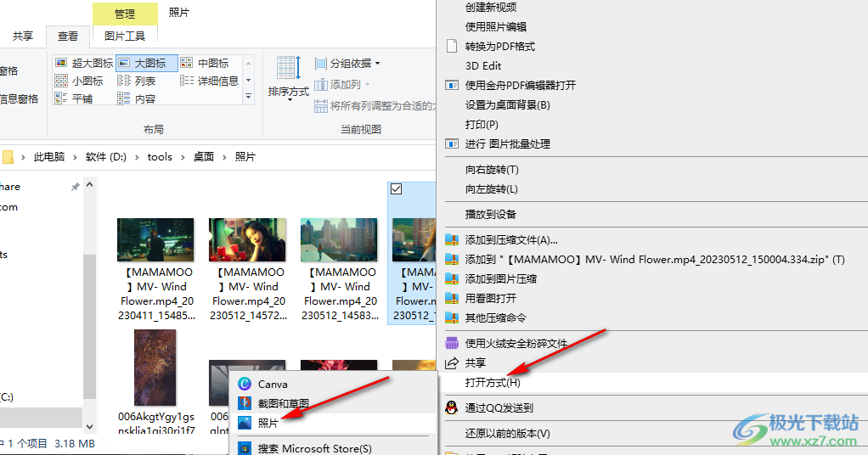Open the Sort by menu
Image resolution: width=868 pixels, height=455 pixels.
(289, 78)
